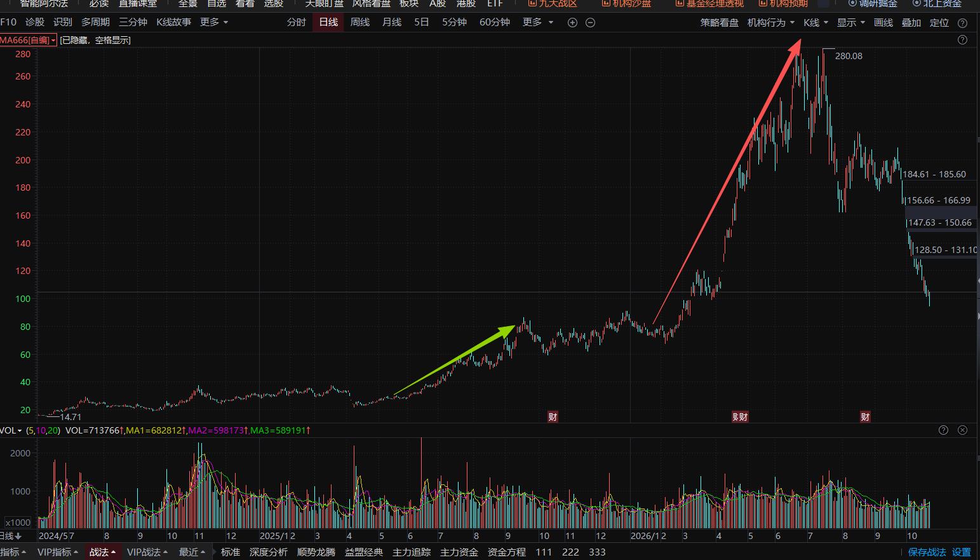Open the 显示 dropdown menu
Screen dimensions: 980x560
click(x=850, y=22)
